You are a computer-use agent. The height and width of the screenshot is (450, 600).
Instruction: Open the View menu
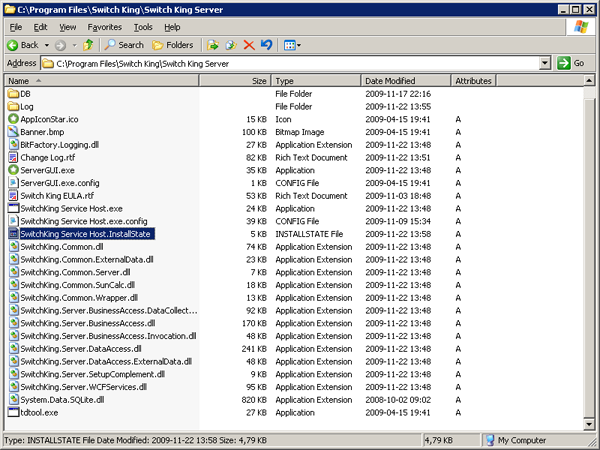pos(68,27)
